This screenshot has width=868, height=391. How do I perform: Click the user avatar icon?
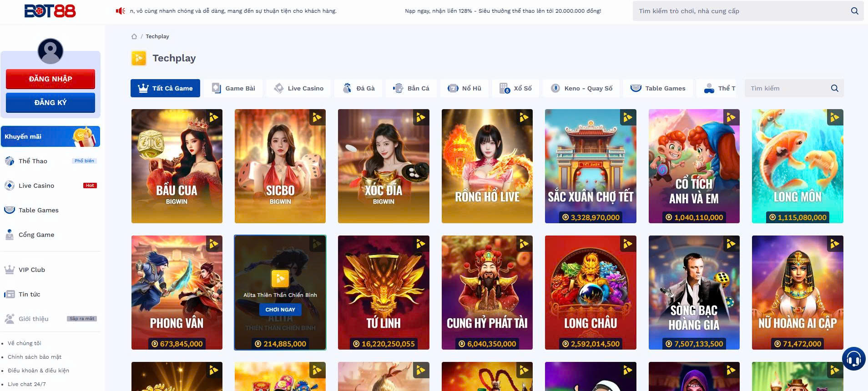click(x=50, y=51)
